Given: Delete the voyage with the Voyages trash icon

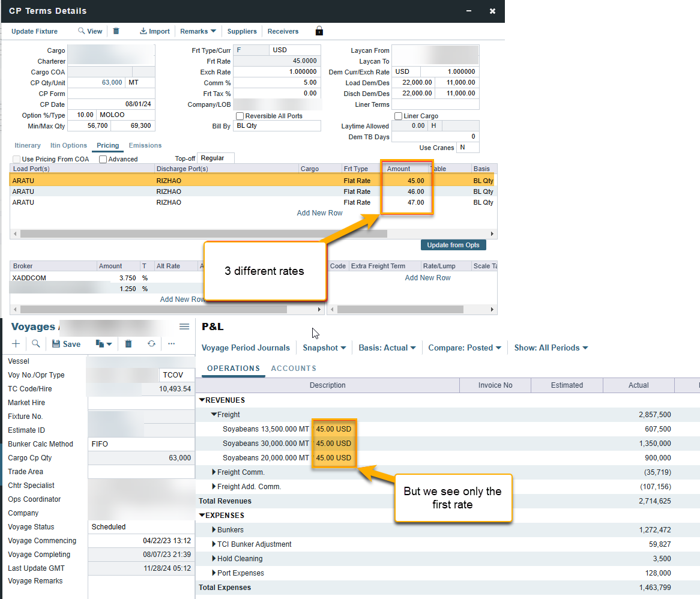Looking at the screenshot, I should [x=128, y=344].
